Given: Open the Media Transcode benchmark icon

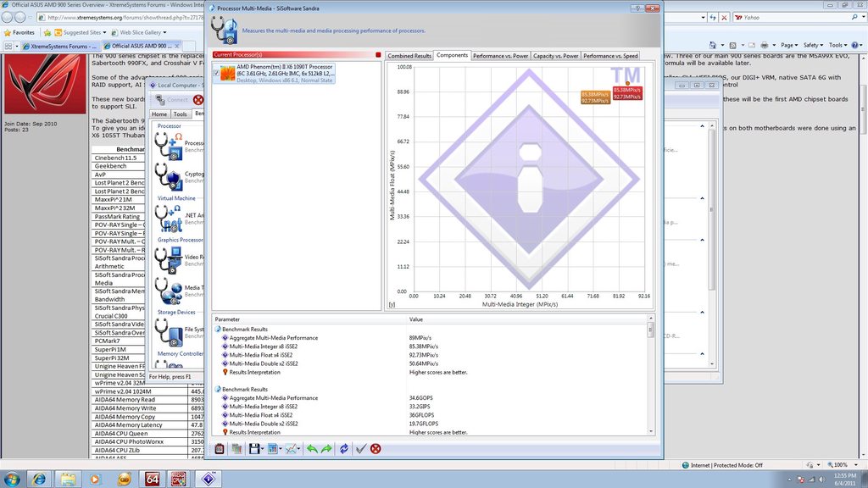Looking at the screenshot, I should [169, 291].
